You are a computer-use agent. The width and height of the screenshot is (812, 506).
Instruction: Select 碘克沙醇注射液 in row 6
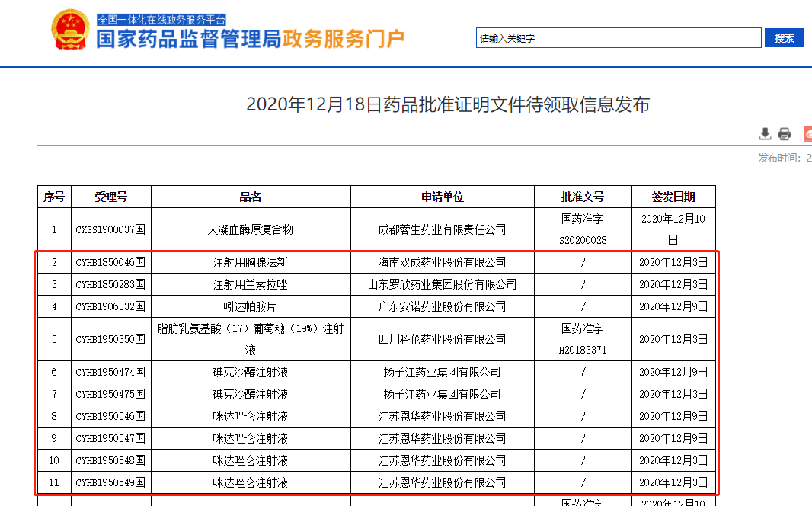[x=251, y=373]
